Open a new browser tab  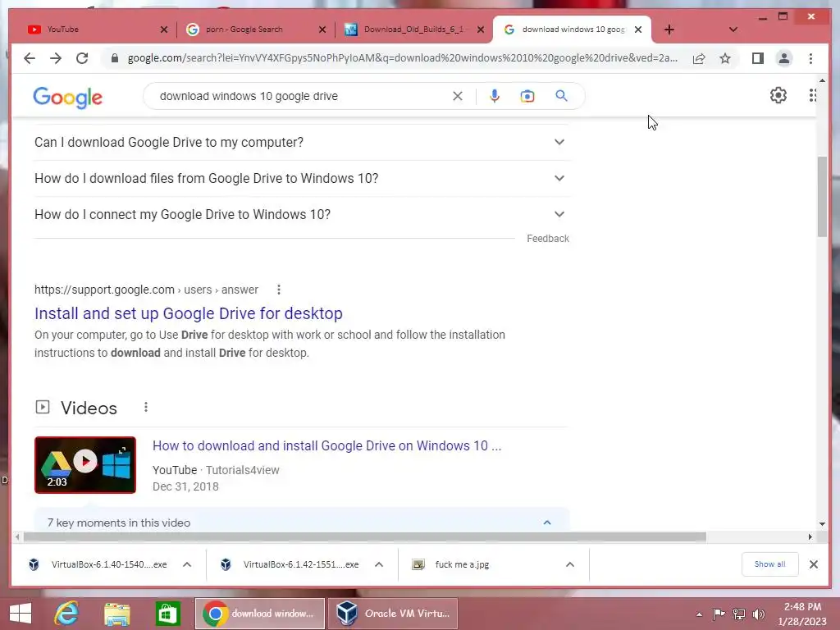pyautogui.click(x=669, y=30)
